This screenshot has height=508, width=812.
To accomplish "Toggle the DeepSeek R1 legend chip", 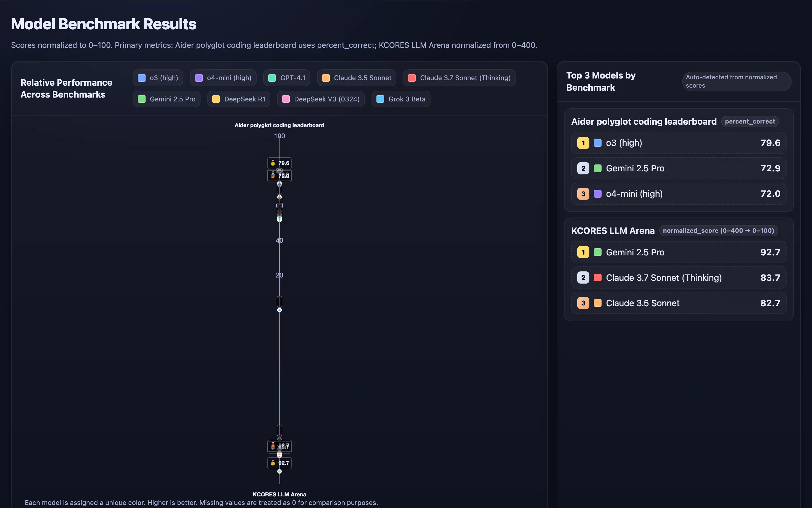I will [239, 99].
